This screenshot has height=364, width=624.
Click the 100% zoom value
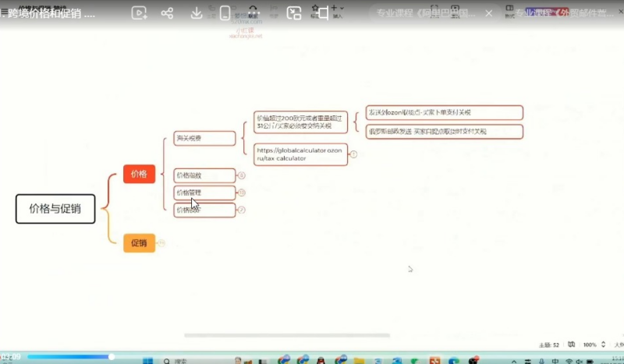point(590,345)
